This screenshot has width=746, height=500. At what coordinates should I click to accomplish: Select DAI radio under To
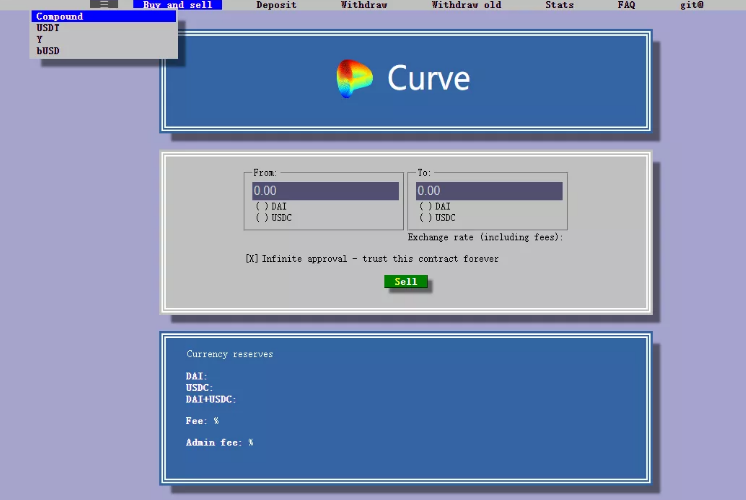[434, 206]
